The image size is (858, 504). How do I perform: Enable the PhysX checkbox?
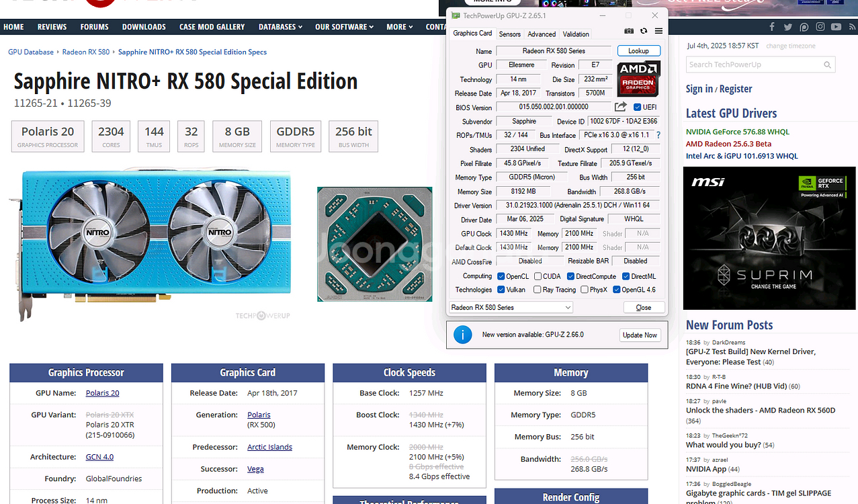[584, 290]
